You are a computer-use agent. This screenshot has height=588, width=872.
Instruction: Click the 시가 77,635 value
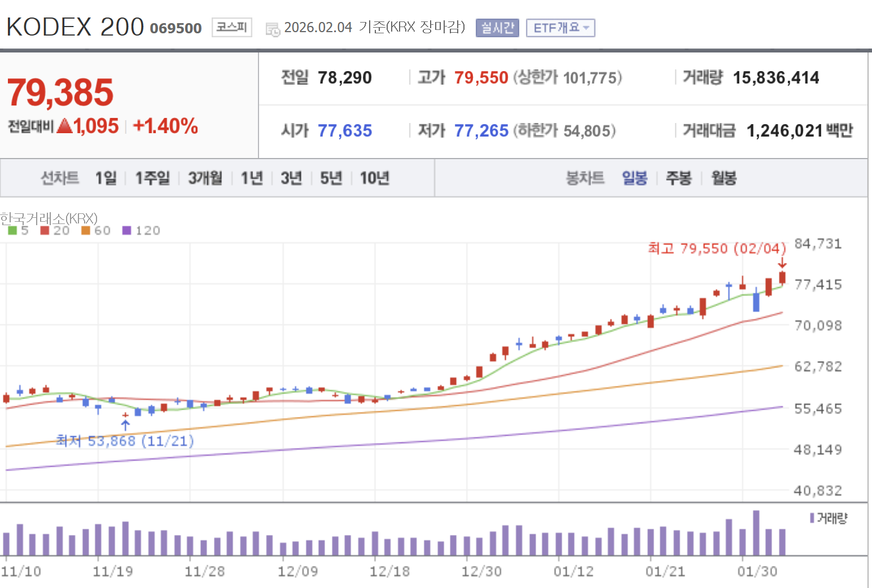point(345,131)
